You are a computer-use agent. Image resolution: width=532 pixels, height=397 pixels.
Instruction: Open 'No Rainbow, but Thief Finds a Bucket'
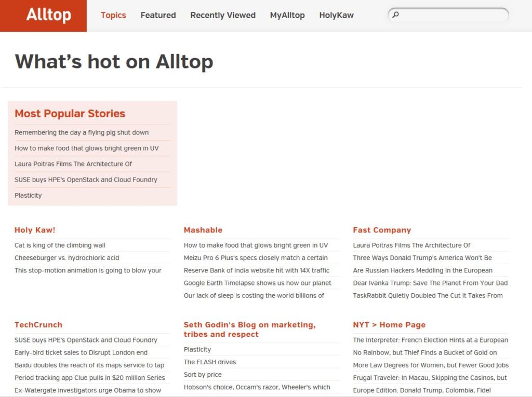pos(425,352)
